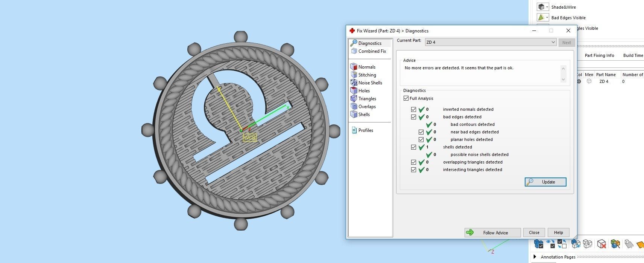
Task: Click the ZD 4 part color swatch
Action: (579, 81)
